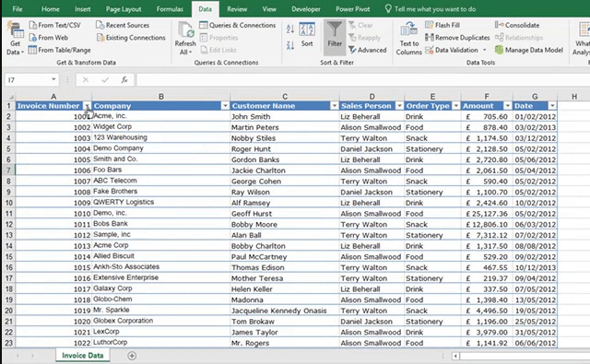Launch Text to Columns tool
Screen dimensions: 590x364
tap(408, 39)
